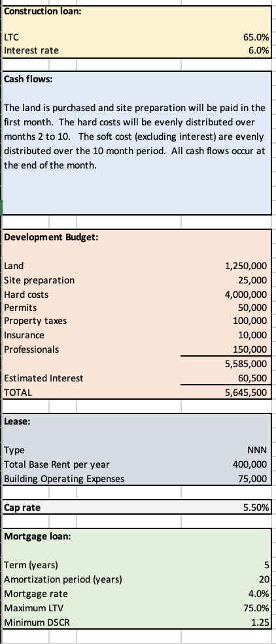
Task: Click the 'Minimum DSCR' label
Action: (x=37, y=622)
